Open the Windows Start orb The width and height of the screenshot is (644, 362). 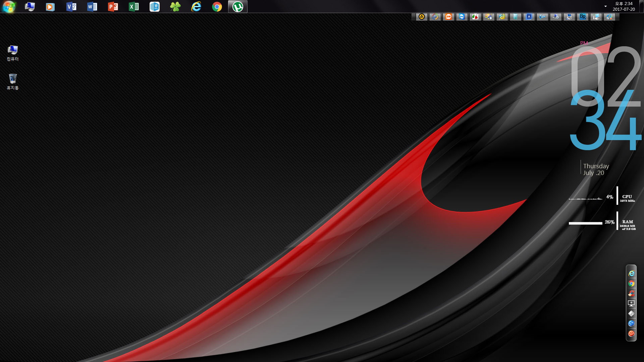9,6
